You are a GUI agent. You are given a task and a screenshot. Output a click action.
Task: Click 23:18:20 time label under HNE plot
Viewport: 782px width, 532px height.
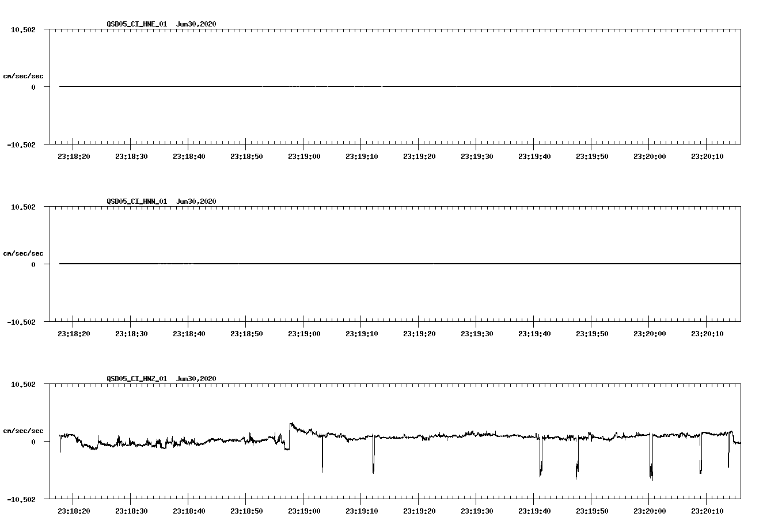[74, 157]
